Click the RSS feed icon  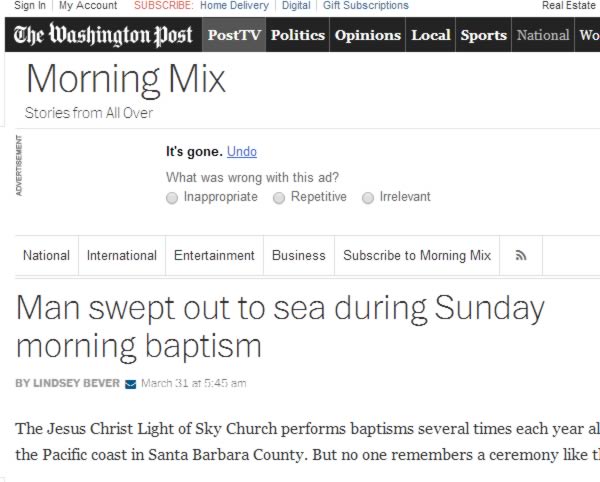[521, 256]
